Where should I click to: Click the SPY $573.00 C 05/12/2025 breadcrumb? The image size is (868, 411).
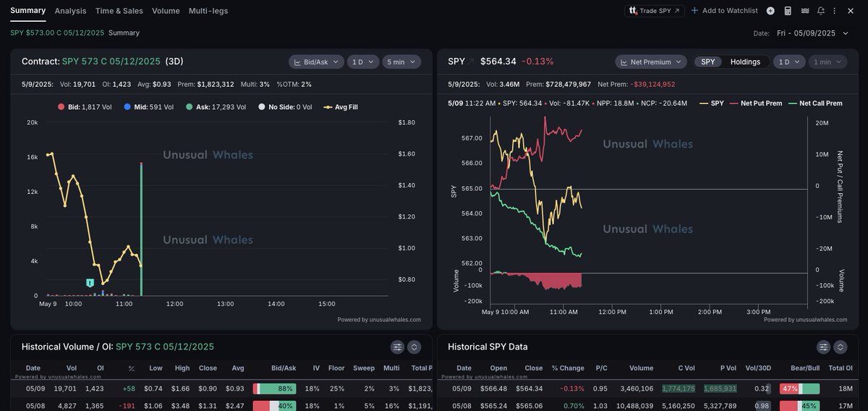coord(57,33)
